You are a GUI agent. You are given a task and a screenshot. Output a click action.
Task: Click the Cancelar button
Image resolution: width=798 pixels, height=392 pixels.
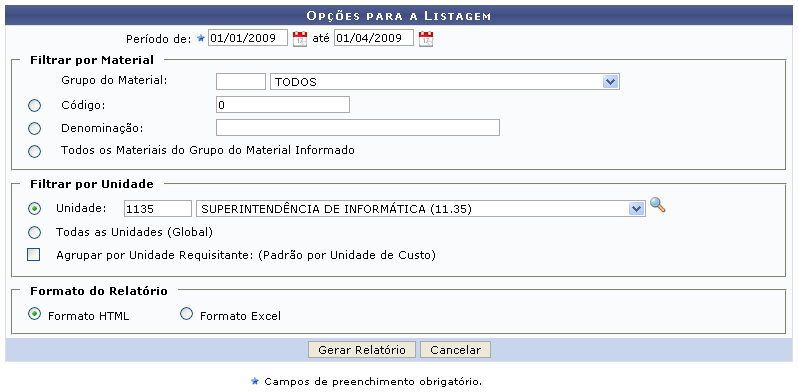coord(455,350)
